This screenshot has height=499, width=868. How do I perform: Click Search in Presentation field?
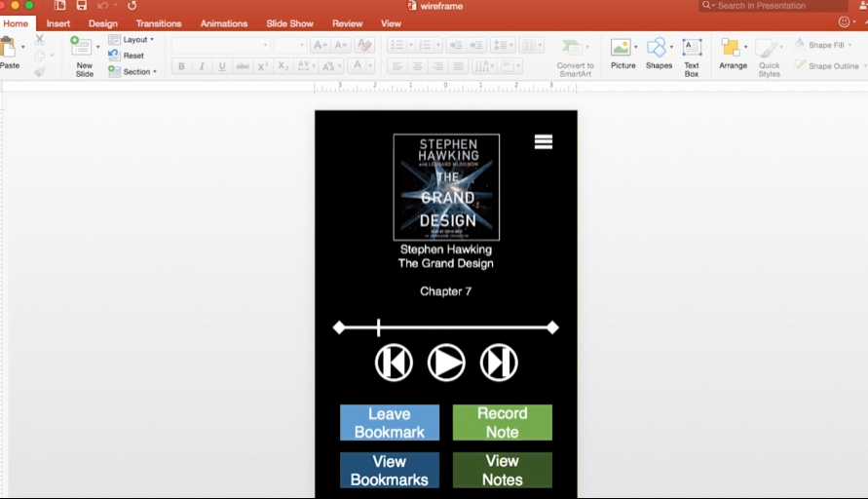(774, 6)
